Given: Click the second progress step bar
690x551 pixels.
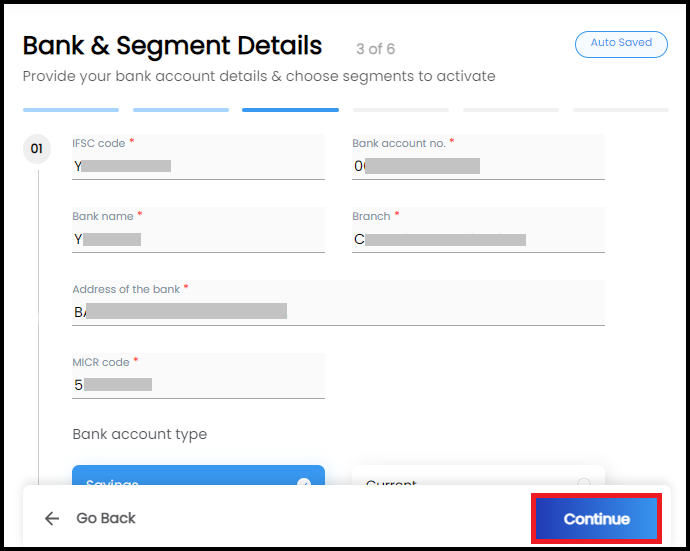Looking at the screenshot, I should tap(181, 110).
